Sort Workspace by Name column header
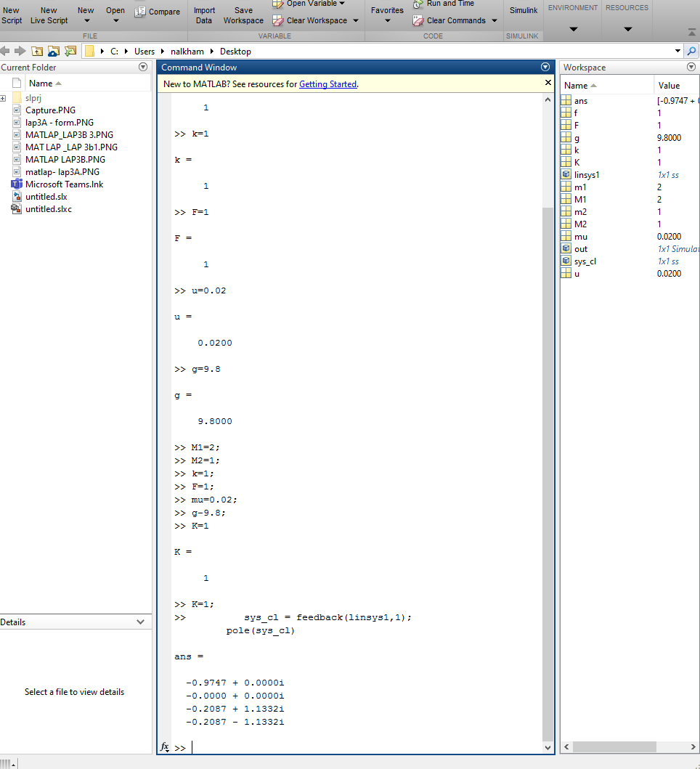The width and height of the screenshot is (700, 769). coord(607,86)
